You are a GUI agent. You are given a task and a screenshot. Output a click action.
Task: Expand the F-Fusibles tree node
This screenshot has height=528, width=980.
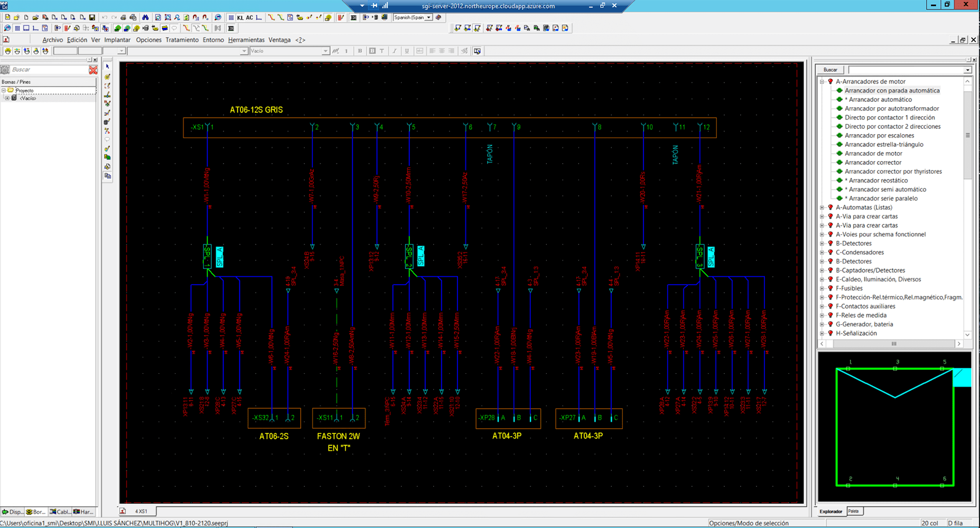(x=822, y=288)
